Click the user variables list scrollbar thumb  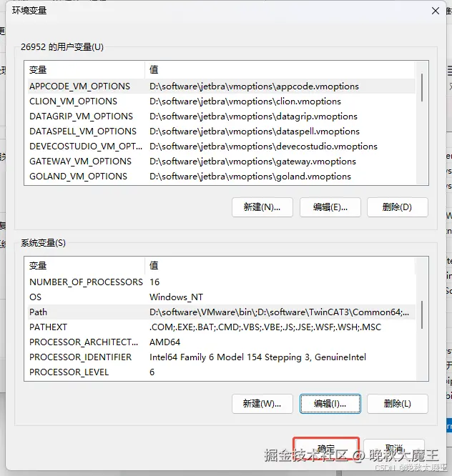(x=422, y=87)
